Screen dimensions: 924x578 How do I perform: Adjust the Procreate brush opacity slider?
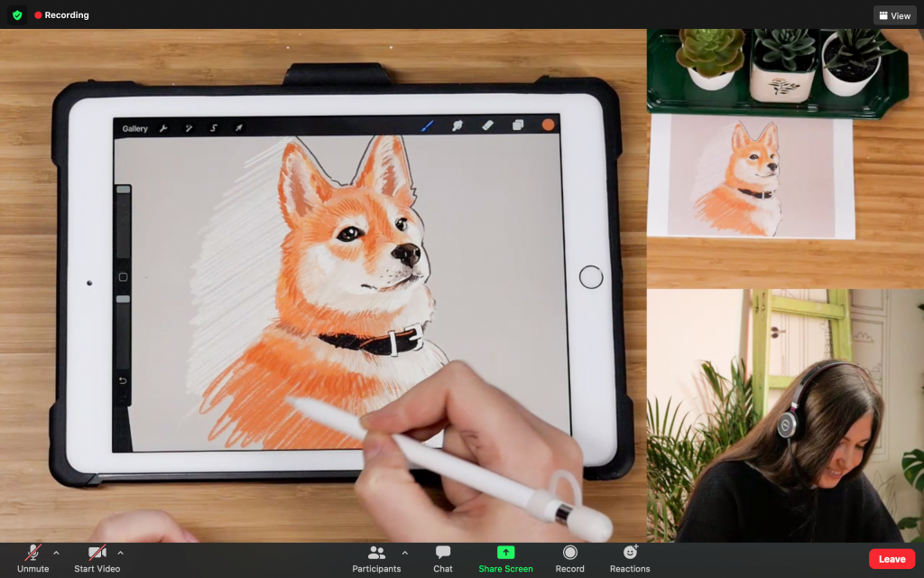pos(123,332)
